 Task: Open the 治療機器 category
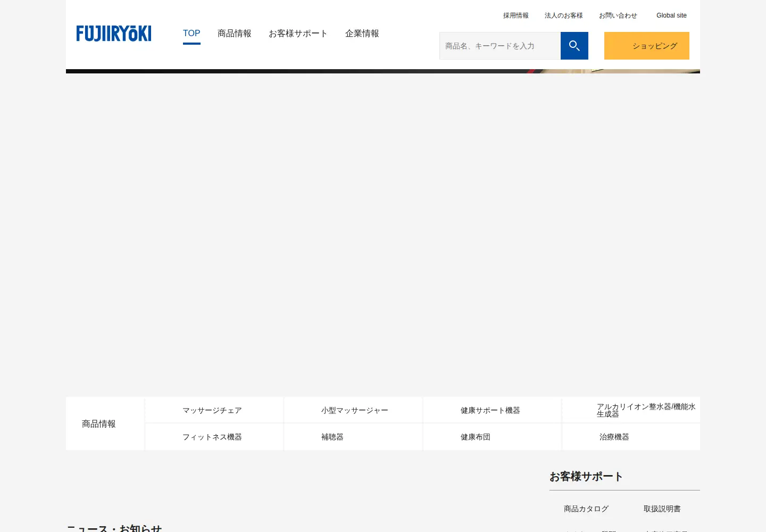(631, 437)
